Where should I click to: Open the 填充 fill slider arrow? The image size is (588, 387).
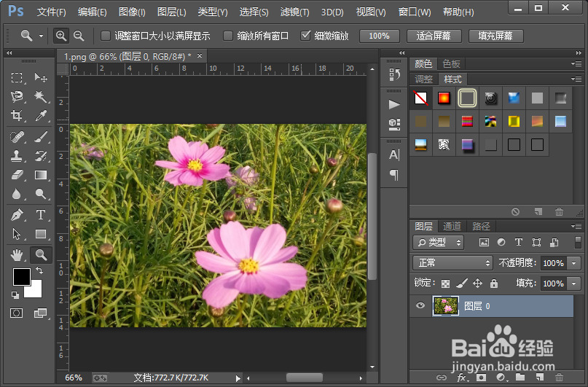573,284
